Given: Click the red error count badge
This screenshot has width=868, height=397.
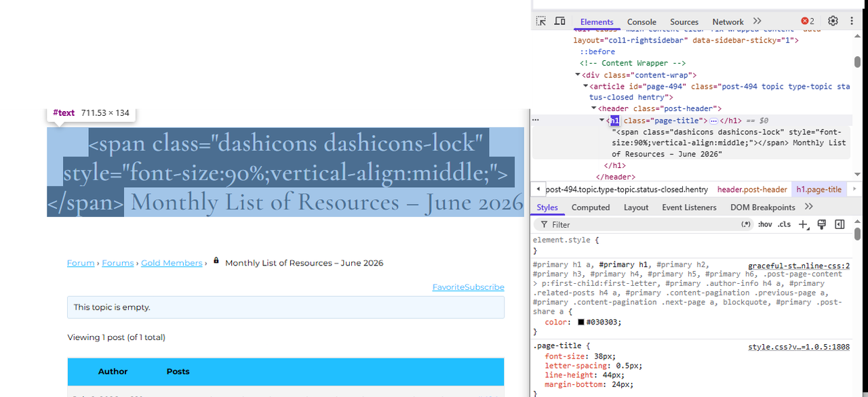Looking at the screenshot, I should click(x=808, y=22).
